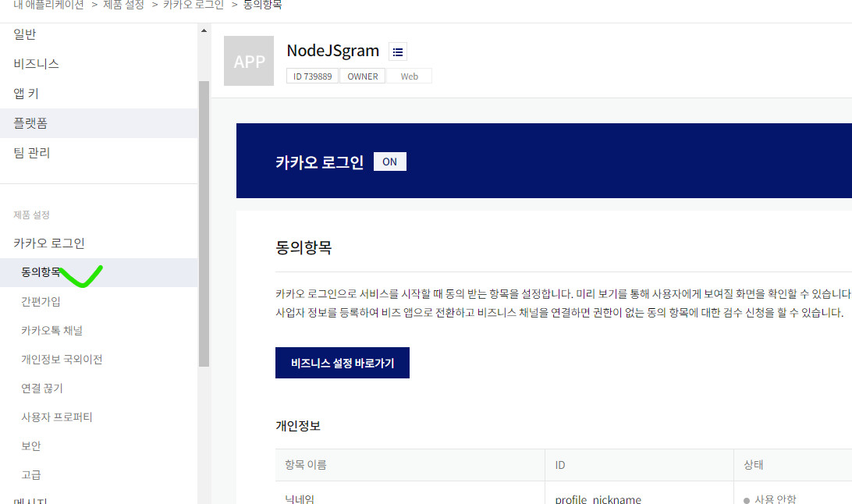
Task: Open 개인정보 국외이전 submenu item
Action: [62, 360]
